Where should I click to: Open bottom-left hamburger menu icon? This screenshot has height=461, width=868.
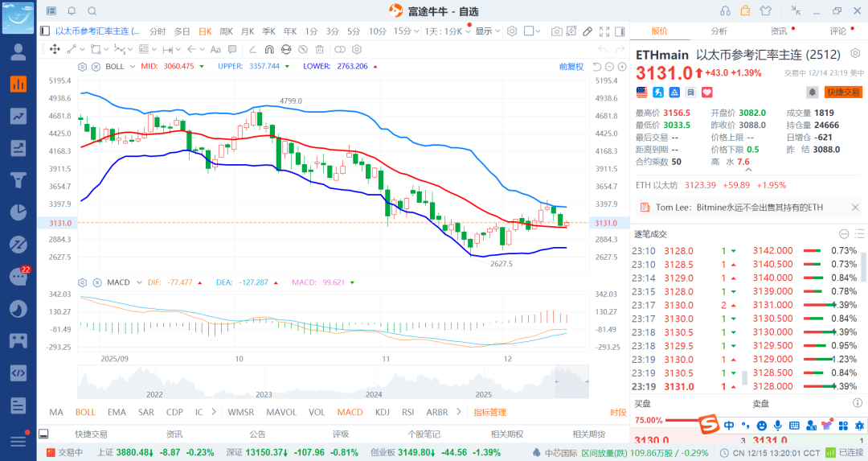click(18, 441)
